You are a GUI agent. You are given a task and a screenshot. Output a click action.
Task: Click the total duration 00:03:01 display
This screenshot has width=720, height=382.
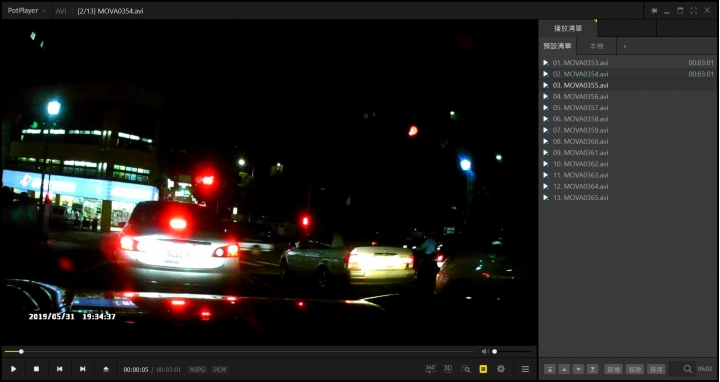click(x=169, y=370)
